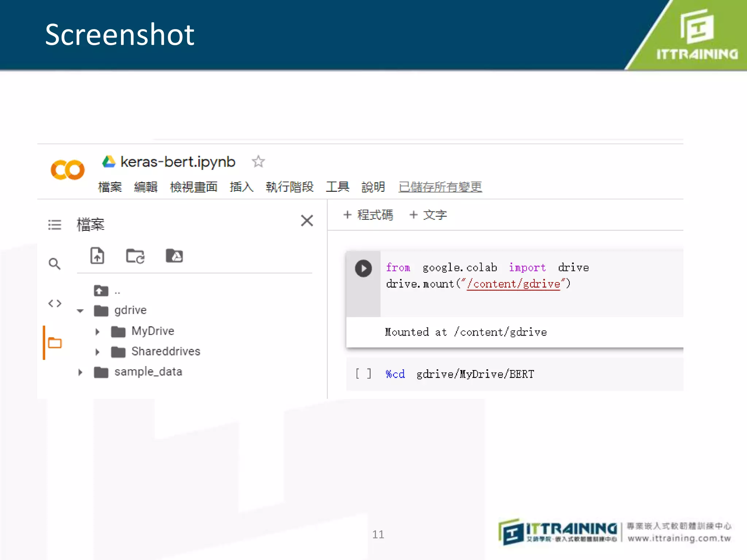Run the drive.mount code cell
The image size is (747, 560).
tap(363, 269)
